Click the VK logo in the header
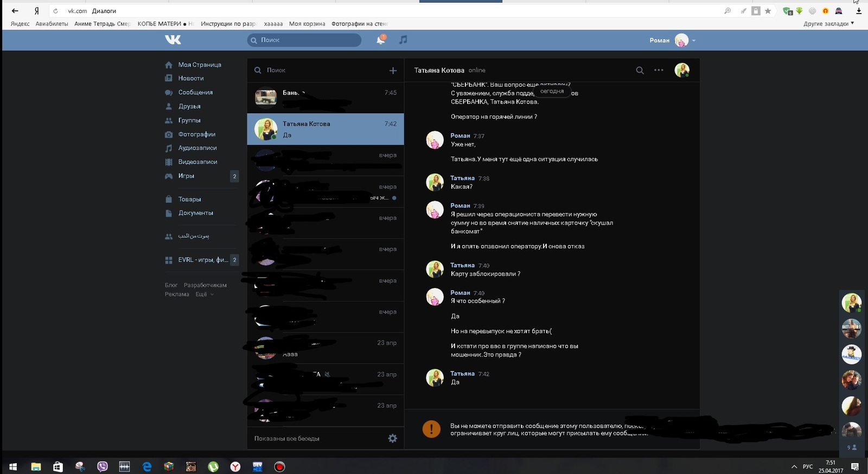This screenshot has height=474, width=868. click(x=173, y=40)
